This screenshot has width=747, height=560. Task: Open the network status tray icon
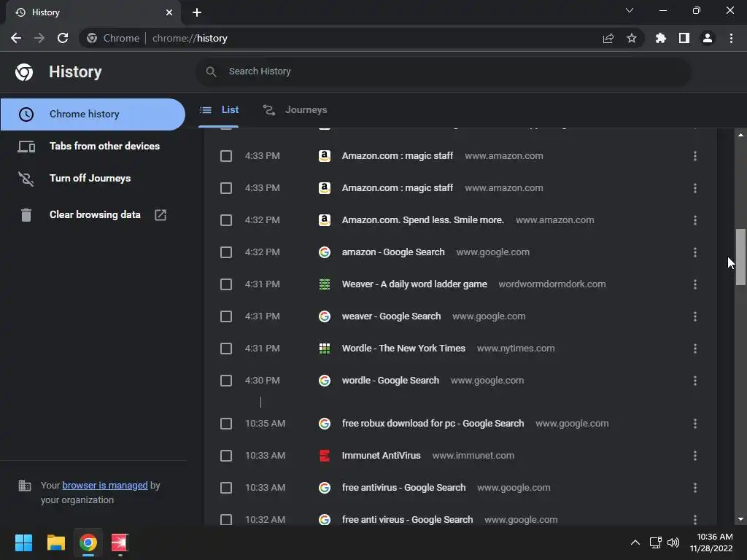click(656, 542)
